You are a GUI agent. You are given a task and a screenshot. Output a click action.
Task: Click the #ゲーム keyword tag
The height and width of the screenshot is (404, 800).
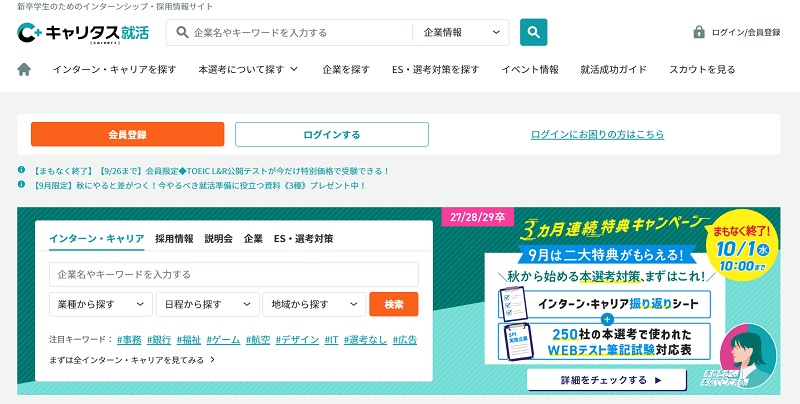[223, 340]
